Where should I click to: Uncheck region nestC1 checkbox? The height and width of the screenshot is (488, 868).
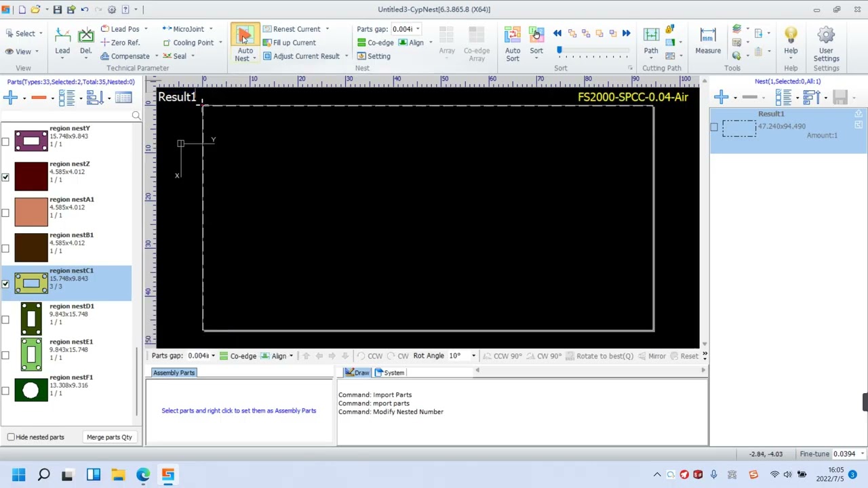coord(5,284)
